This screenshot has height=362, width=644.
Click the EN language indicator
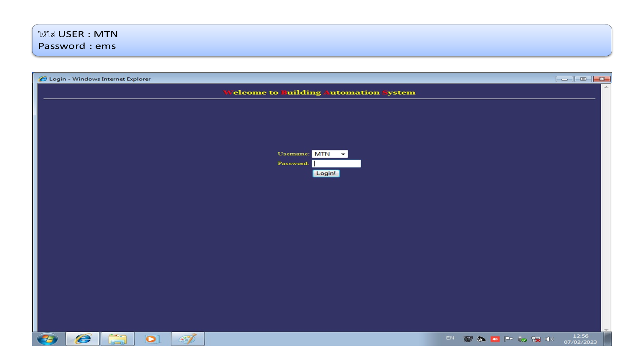coord(450,338)
